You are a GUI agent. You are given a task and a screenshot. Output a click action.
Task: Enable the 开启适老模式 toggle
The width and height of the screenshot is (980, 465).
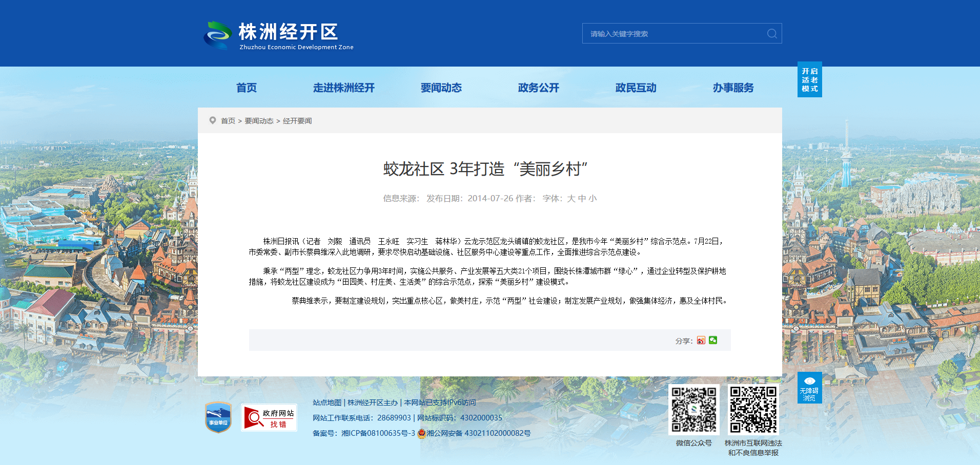coord(810,79)
